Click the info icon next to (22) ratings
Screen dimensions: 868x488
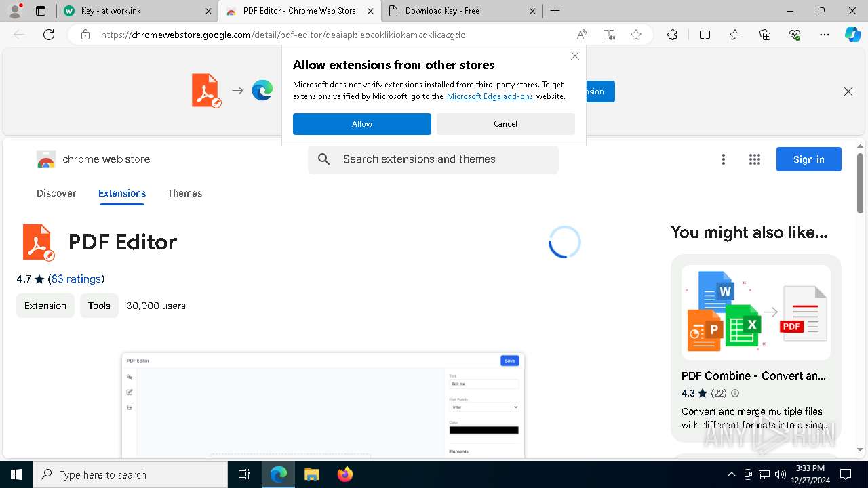(735, 393)
